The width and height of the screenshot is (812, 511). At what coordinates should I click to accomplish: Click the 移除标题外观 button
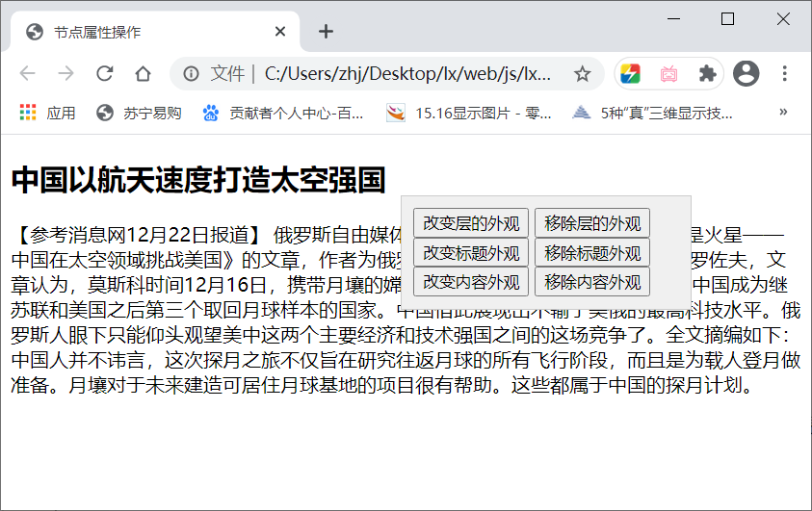pyautogui.click(x=592, y=253)
